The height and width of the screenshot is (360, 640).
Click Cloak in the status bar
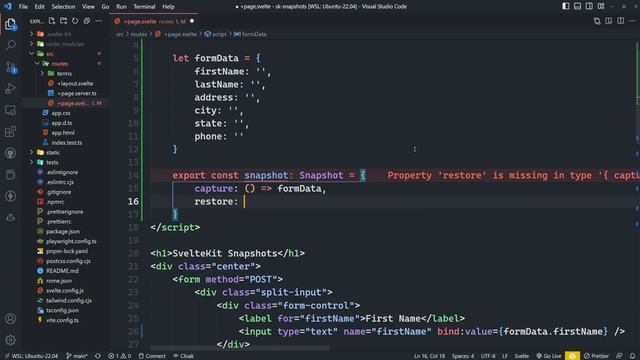183,356
